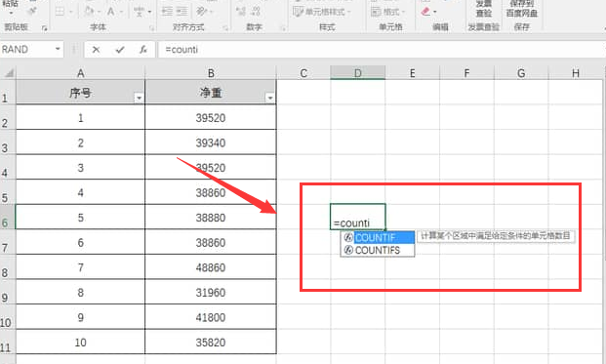This screenshot has height=364, width=606.
Task: Open clipboard group dialog launcher
Action: point(45,28)
